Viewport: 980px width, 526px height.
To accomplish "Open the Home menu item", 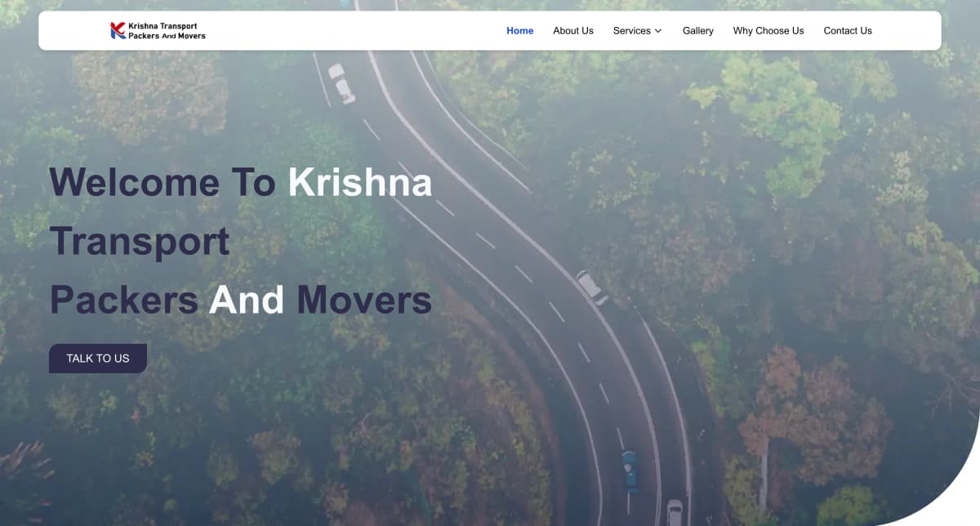I will click(x=520, y=31).
